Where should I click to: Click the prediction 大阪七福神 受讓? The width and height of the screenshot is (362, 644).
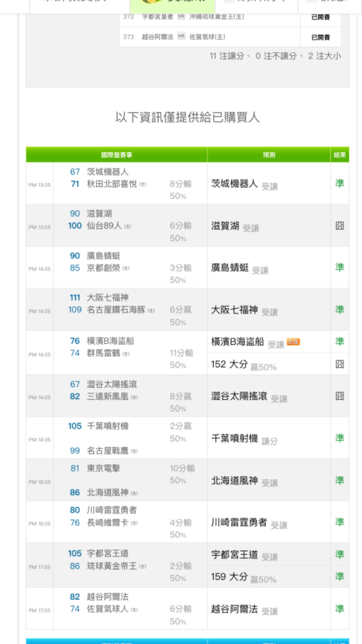(245, 310)
